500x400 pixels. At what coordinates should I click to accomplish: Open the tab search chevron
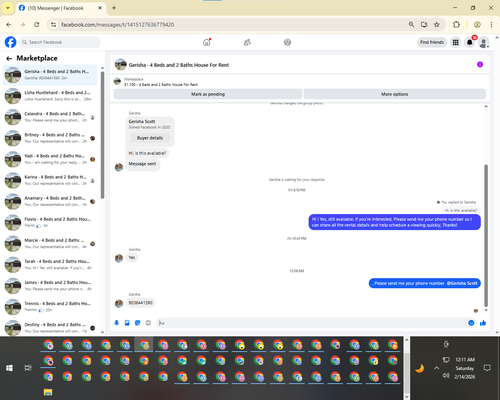[8, 8]
